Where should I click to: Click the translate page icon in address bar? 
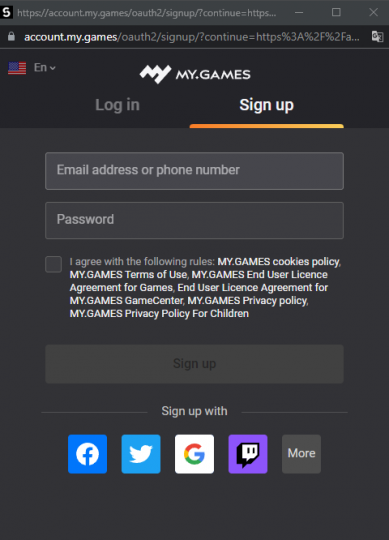pyautogui.click(x=377, y=37)
